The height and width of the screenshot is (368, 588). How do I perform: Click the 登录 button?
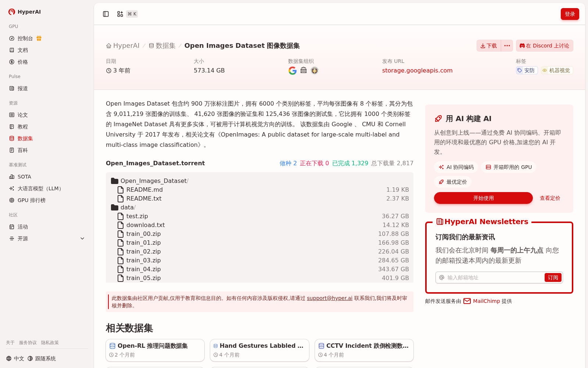[570, 14]
